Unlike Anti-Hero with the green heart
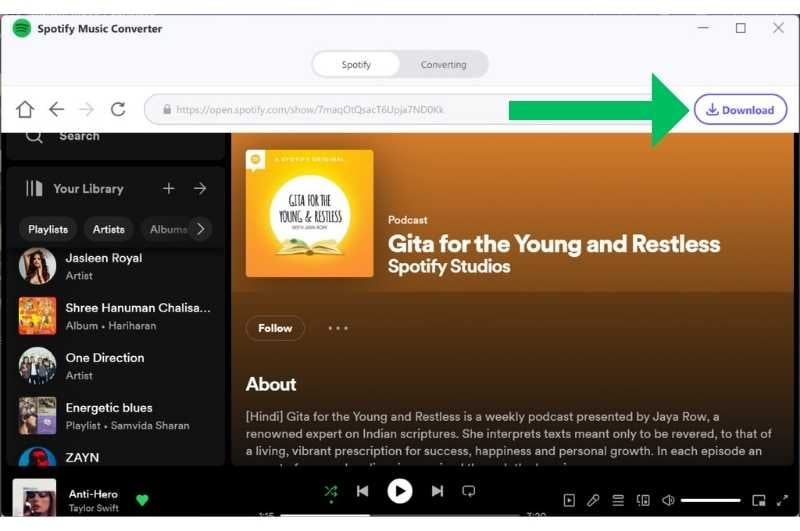800x531 pixels. coord(142,500)
